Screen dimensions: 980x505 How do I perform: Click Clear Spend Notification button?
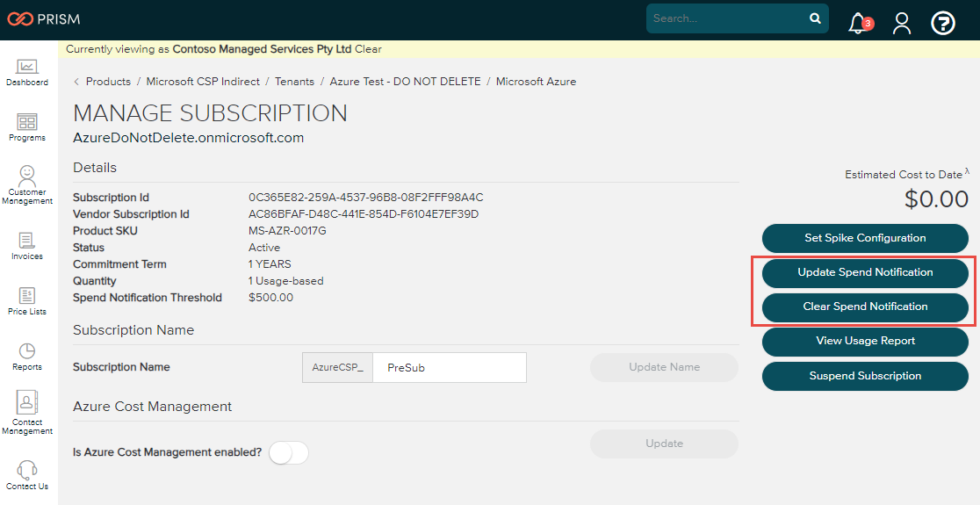(x=865, y=307)
